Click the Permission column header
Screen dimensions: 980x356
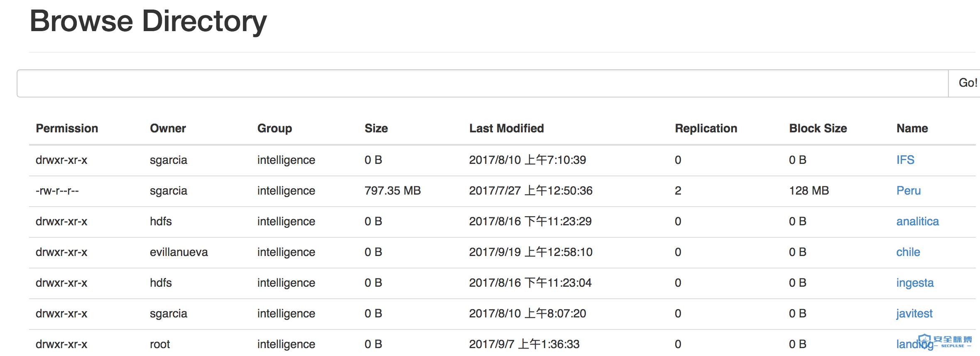[x=67, y=128]
